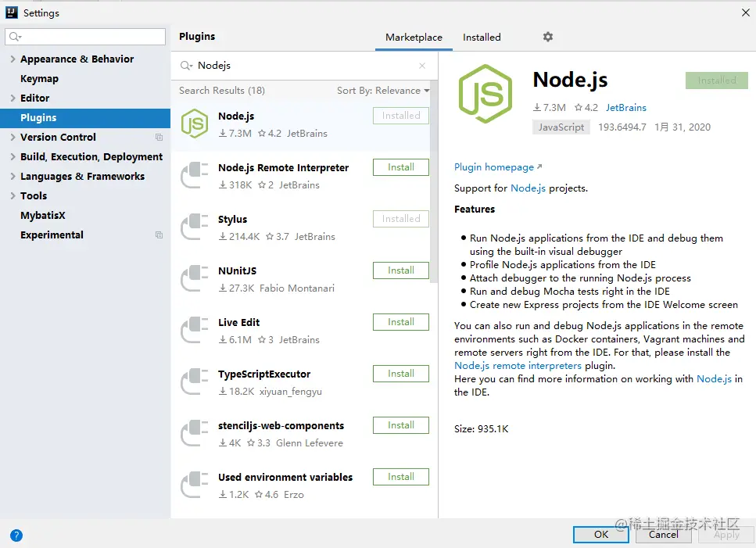The height and width of the screenshot is (548, 756).
Task: Click the Installed button beside Stylus
Action: [x=400, y=219]
